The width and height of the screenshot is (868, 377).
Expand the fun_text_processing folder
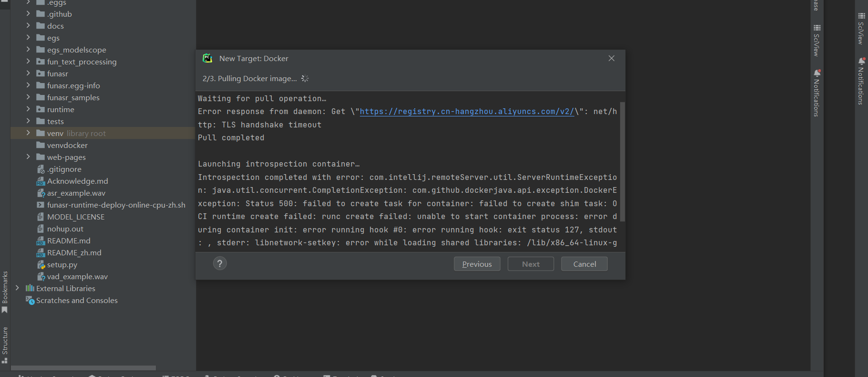28,62
